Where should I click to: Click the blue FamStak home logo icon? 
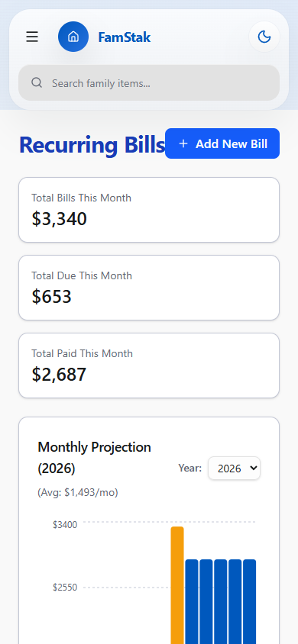(x=73, y=37)
